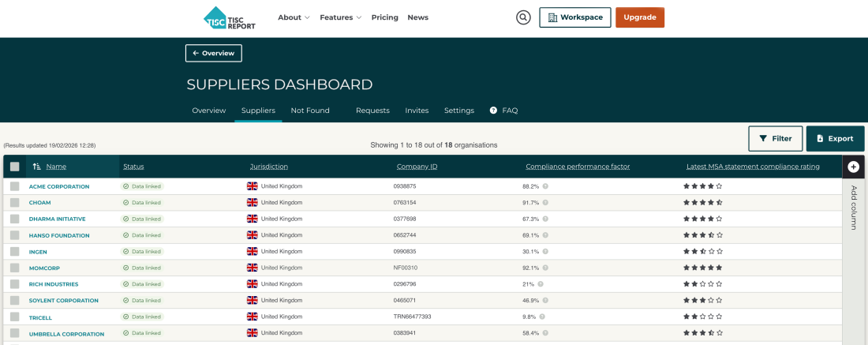Export the suppliers list
The height and width of the screenshot is (345, 868).
tap(835, 138)
